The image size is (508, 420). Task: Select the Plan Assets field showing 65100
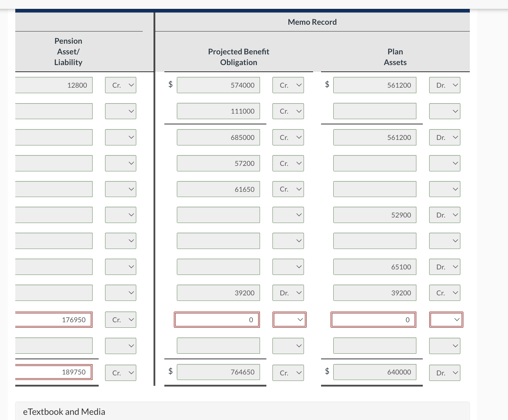[375, 267]
